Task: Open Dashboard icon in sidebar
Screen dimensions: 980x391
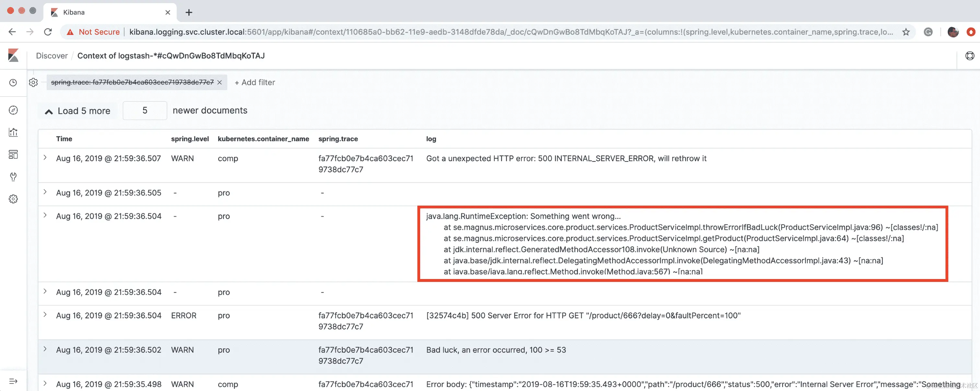Action: [x=13, y=154]
